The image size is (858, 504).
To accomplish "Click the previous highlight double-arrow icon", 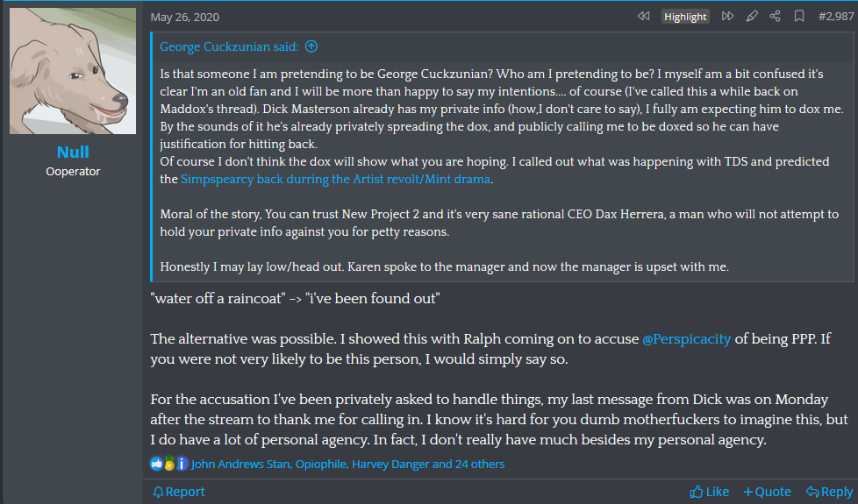I will [644, 17].
